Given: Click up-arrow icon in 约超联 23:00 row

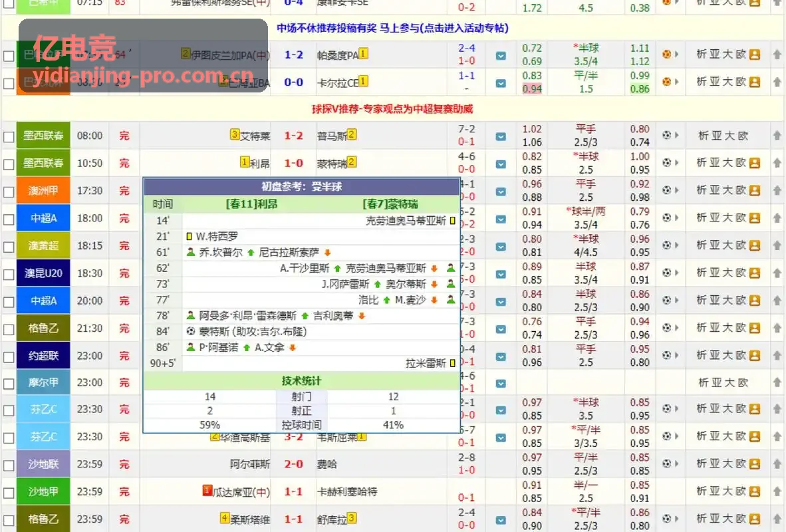Looking at the screenshot, I should [x=777, y=356].
